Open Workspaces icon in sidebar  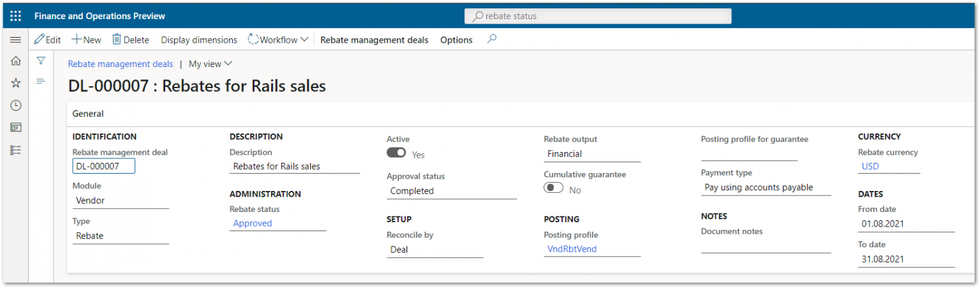(x=16, y=127)
